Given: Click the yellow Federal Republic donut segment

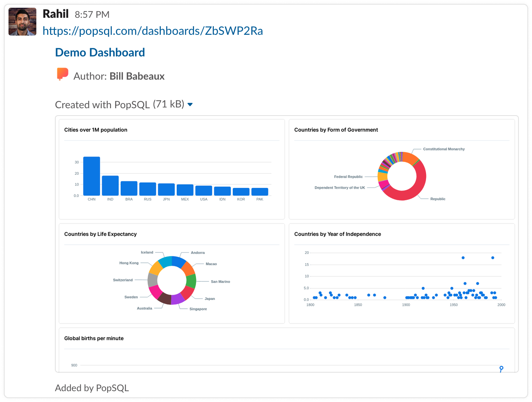Looking at the screenshot, I should click(382, 177).
